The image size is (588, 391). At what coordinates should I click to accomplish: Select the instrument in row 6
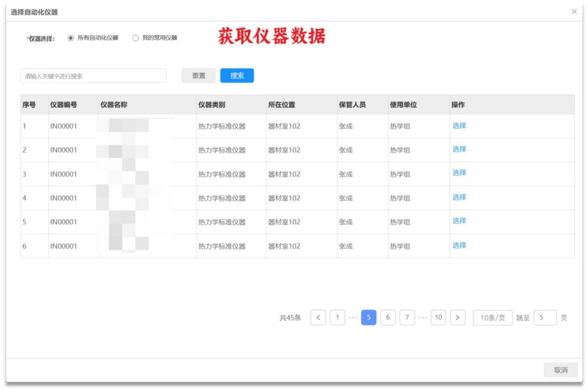coord(458,245)
